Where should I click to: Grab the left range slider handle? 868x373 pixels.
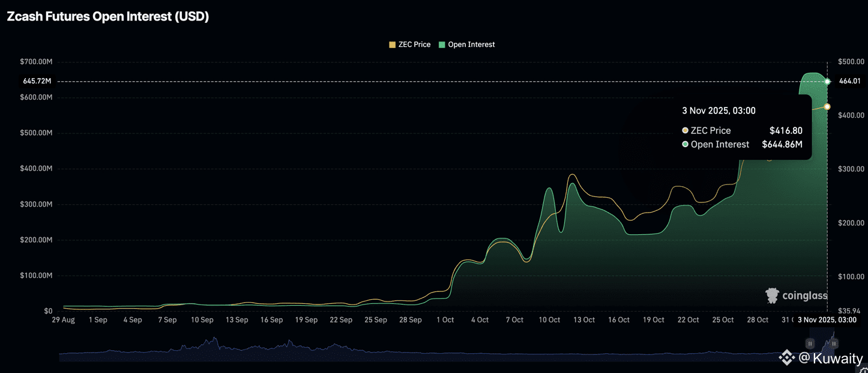(810, 344)
